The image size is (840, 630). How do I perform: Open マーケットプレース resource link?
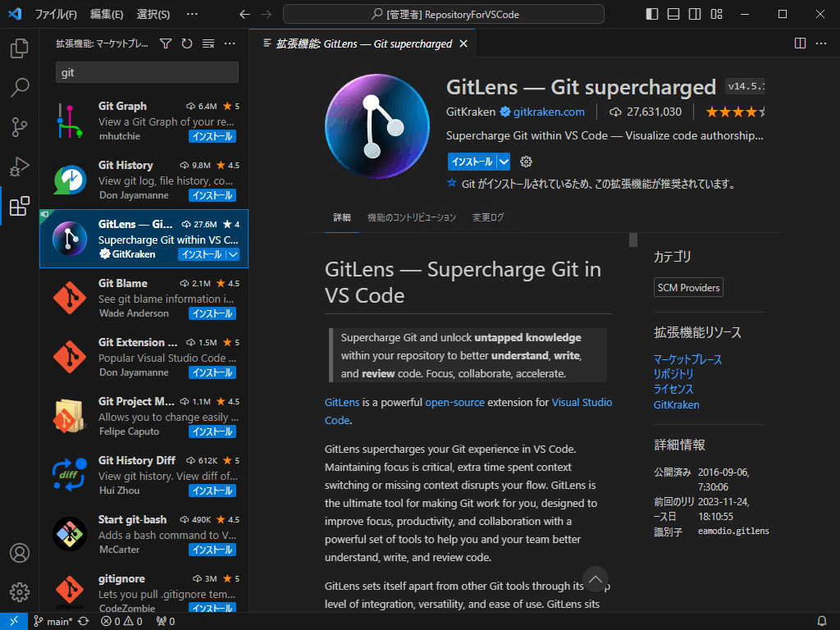[x=687, y=359]
